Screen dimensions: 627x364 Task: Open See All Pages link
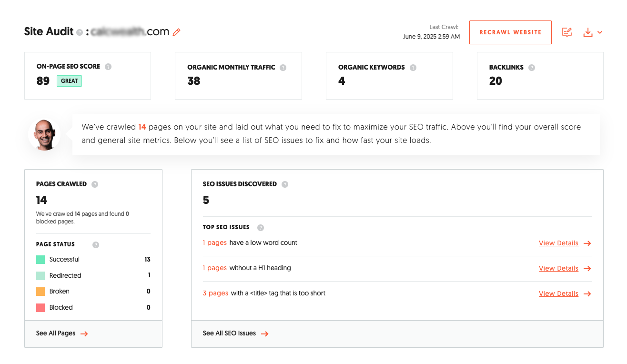coord(62,334)
